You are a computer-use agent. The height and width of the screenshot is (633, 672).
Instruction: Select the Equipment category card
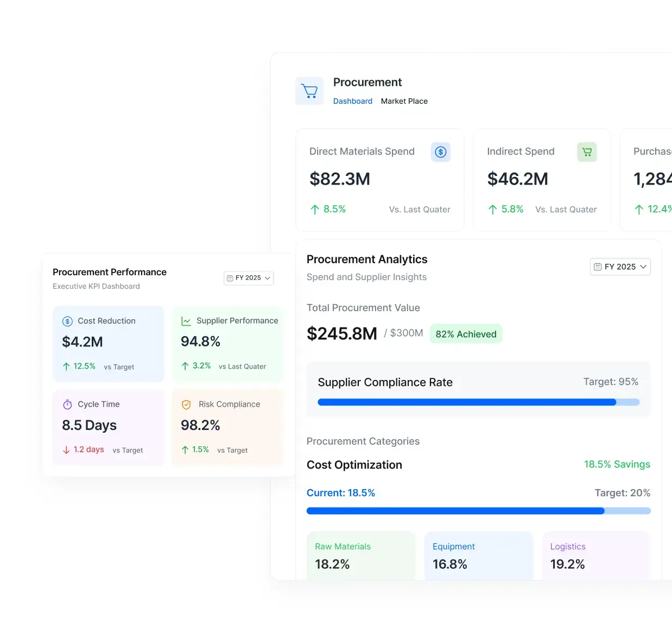[x=478, y=555]
